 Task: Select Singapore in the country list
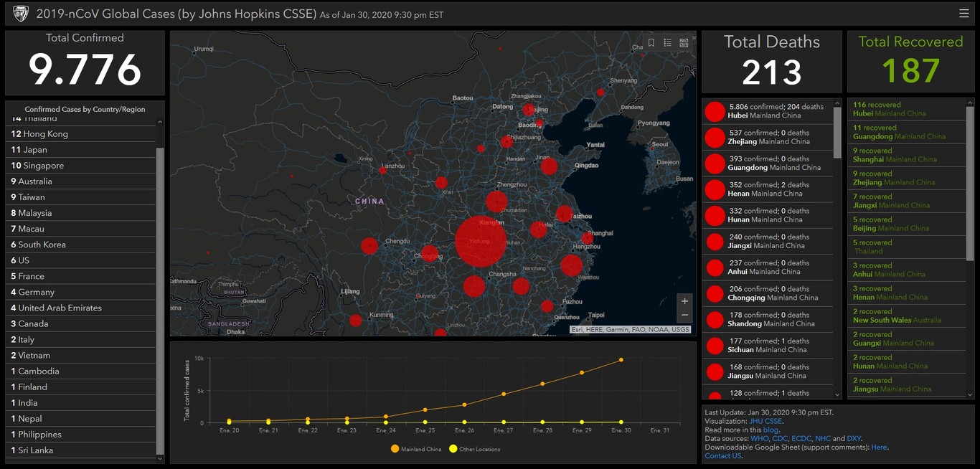[x=80, y=166]
